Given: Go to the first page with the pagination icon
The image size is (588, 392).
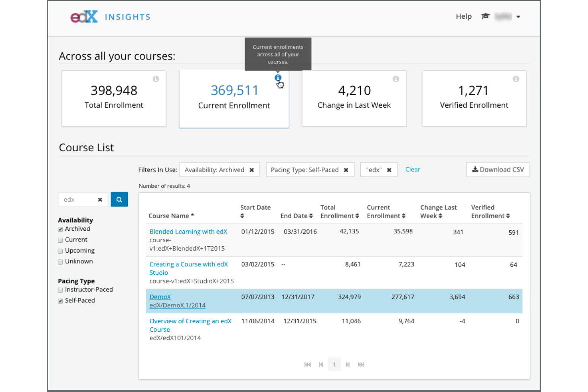Looking at the screenshot, I should [308, 364].
